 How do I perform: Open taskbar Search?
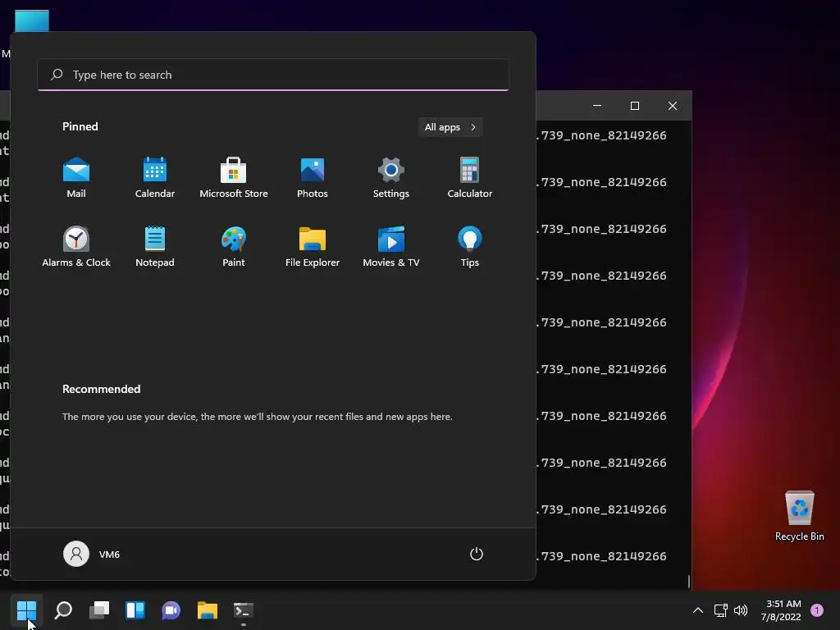63,610
